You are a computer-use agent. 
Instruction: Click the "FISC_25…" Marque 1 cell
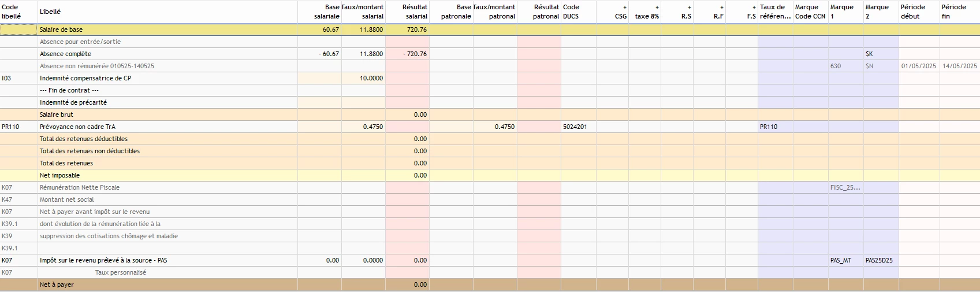[x=845, y=187]
